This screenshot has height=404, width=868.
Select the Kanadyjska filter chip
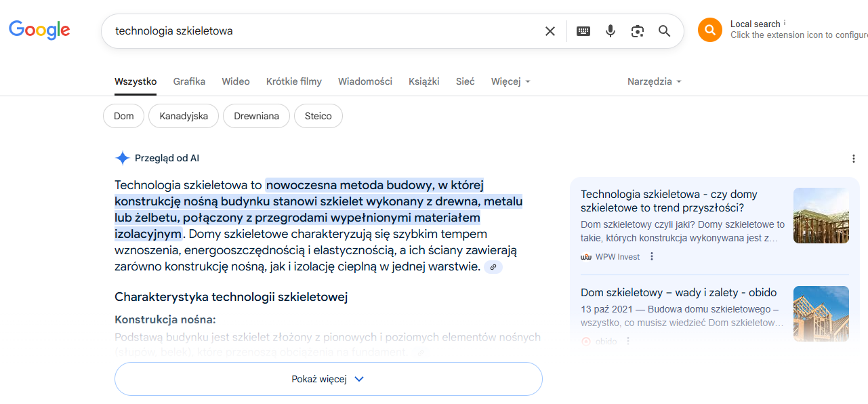[x=184, y=116]
